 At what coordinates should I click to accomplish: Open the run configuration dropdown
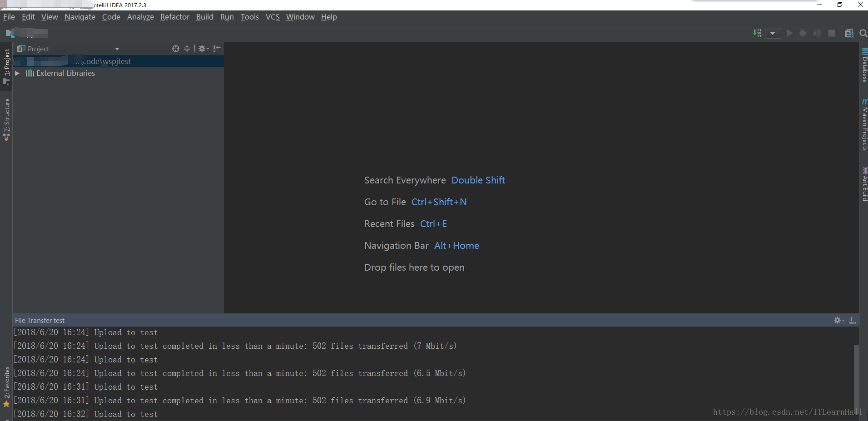coord(773,33)
